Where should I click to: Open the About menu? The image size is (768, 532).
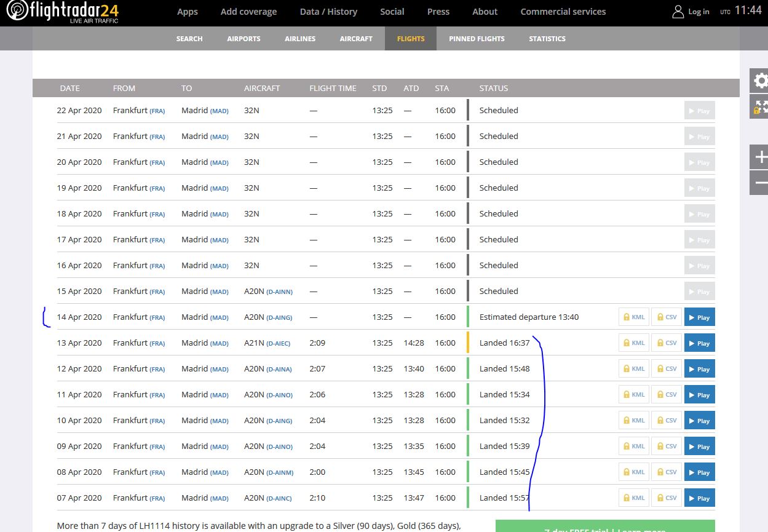(485, 12)
